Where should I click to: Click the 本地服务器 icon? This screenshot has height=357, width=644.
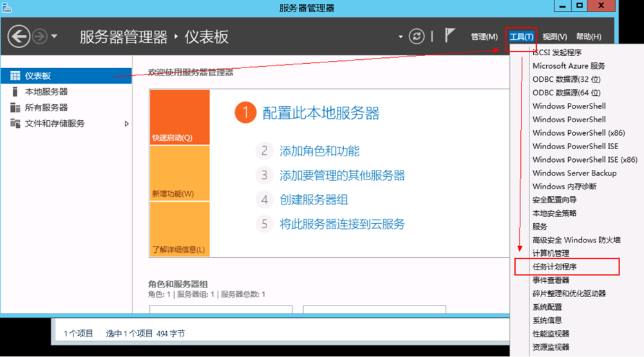pos(15,92)
